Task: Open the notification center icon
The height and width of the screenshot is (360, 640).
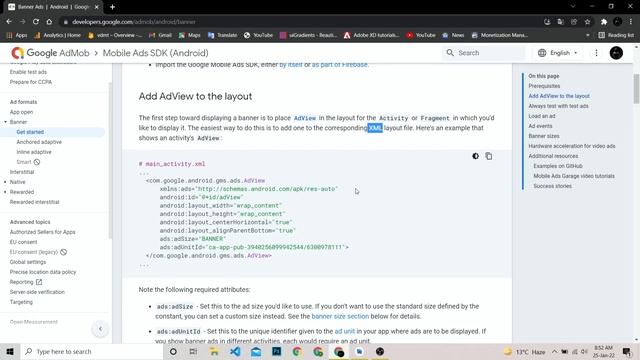Action: click(x=627, y=351)
